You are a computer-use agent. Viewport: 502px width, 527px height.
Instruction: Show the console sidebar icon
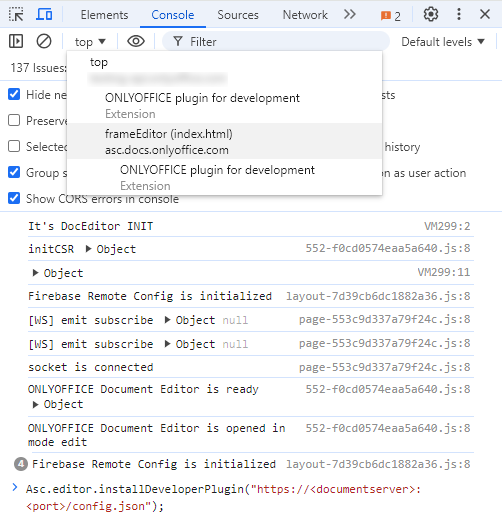(16, 41)
